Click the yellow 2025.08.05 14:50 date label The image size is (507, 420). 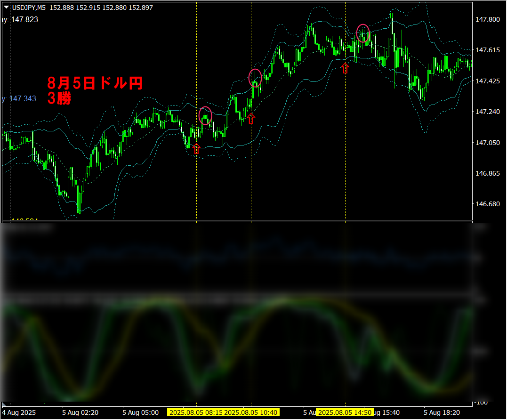[x=345, y=412]
